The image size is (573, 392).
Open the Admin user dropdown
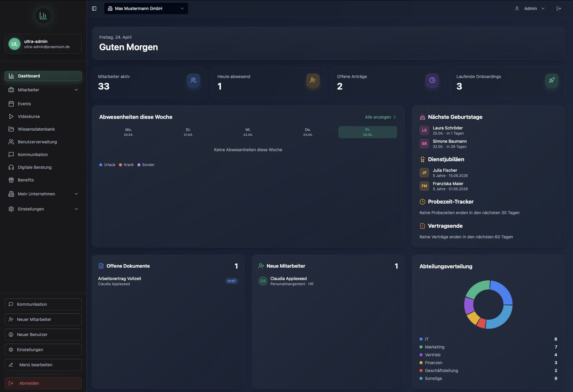click(x=530, y=8)
